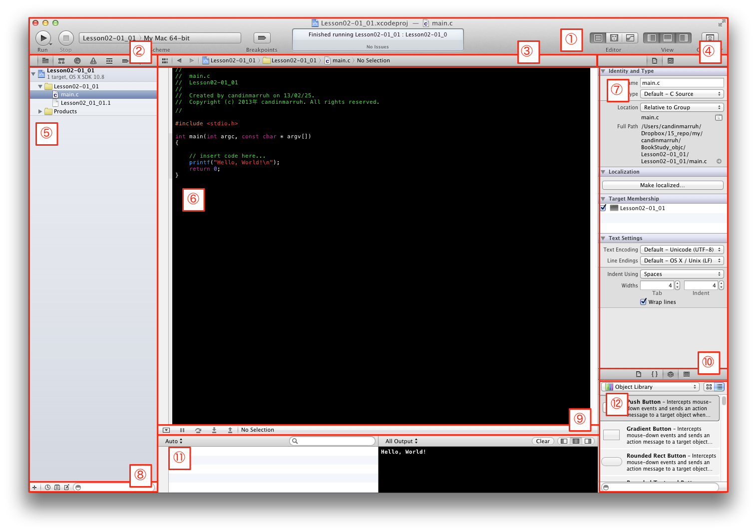
Task: Click the Clear console button
Action: tap(543, 441)
